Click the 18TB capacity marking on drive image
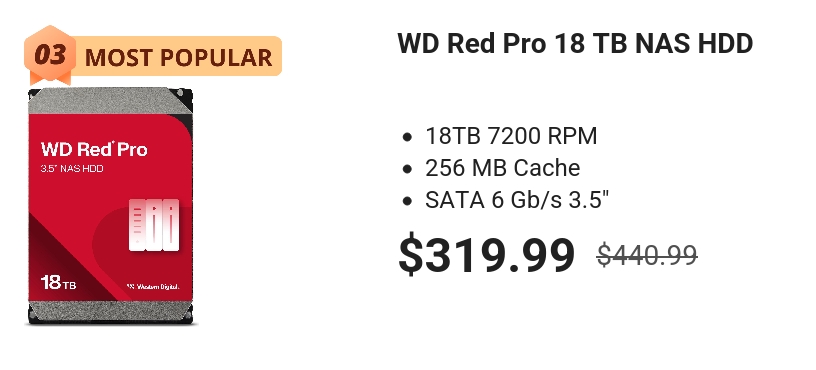This screenshot has height=370, width=816. [x=58, y=283]
